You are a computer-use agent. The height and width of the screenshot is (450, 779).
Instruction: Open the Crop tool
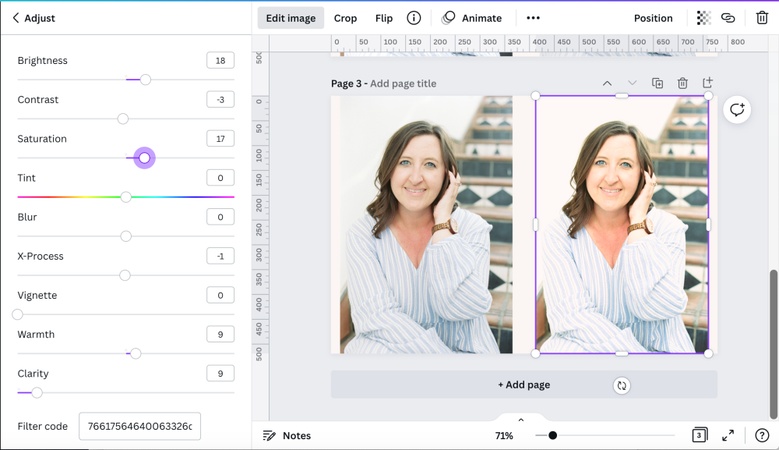(345, 18)
